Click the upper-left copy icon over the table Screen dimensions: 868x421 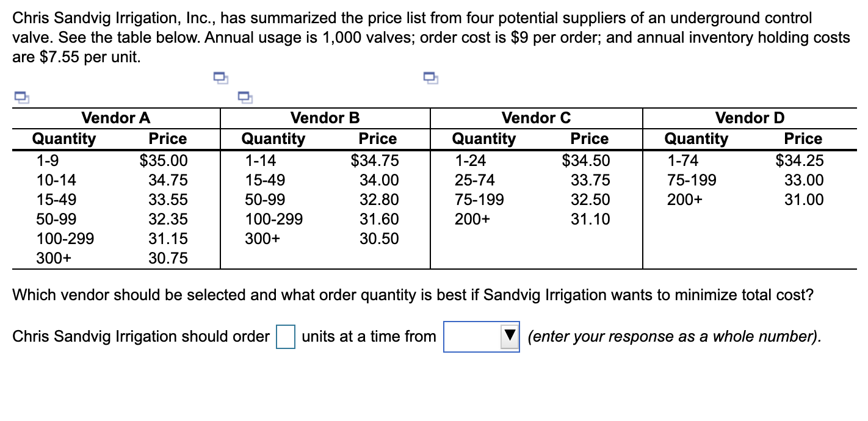point(23,98)
